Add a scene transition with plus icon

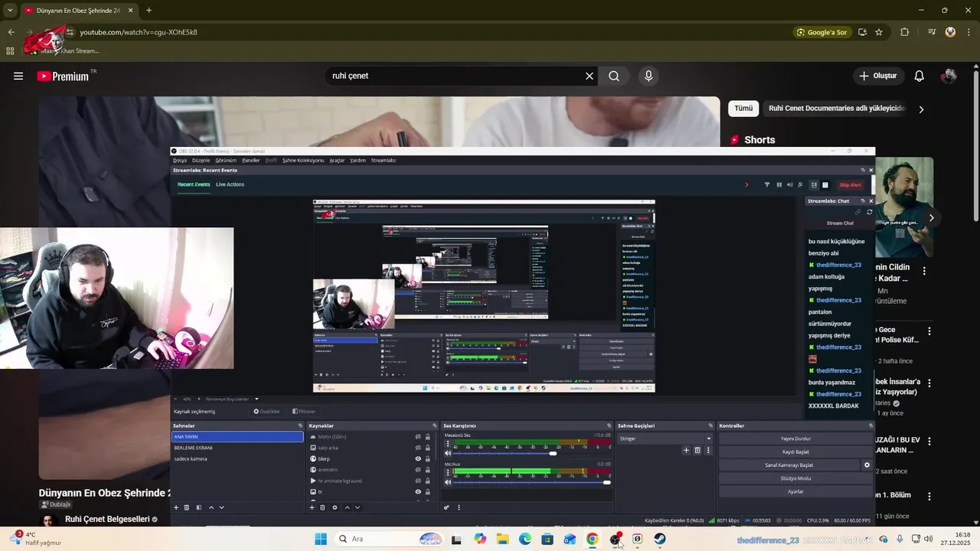pyautogui.click(x=686, y=451)
